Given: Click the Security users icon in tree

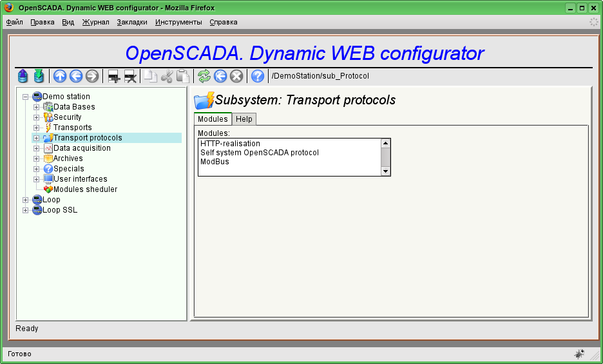Looking at the screenshot, I should 48,117.
